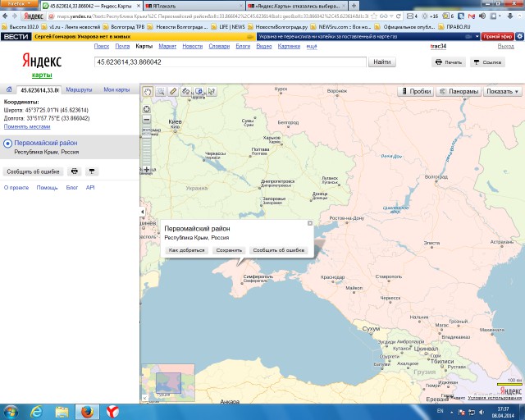Click the Ссылка link button
This screenshot has width=525, height=420.
coord(487,62)
